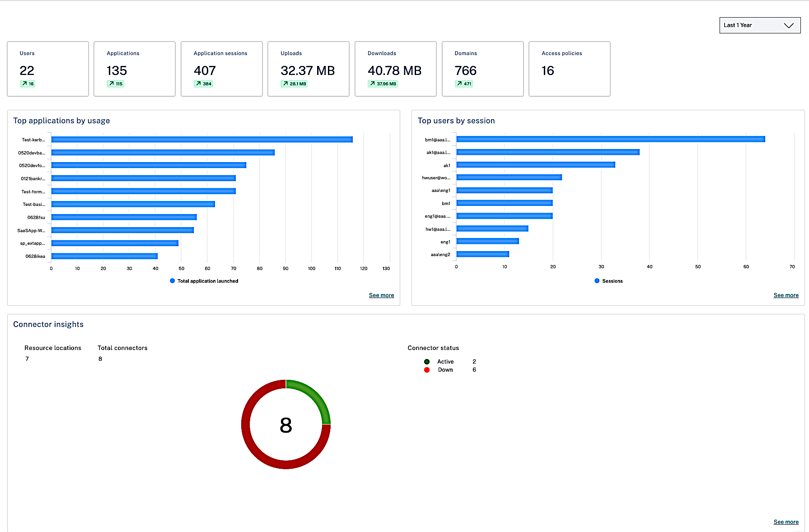Open See more under Top users by session

coord(786,295)
